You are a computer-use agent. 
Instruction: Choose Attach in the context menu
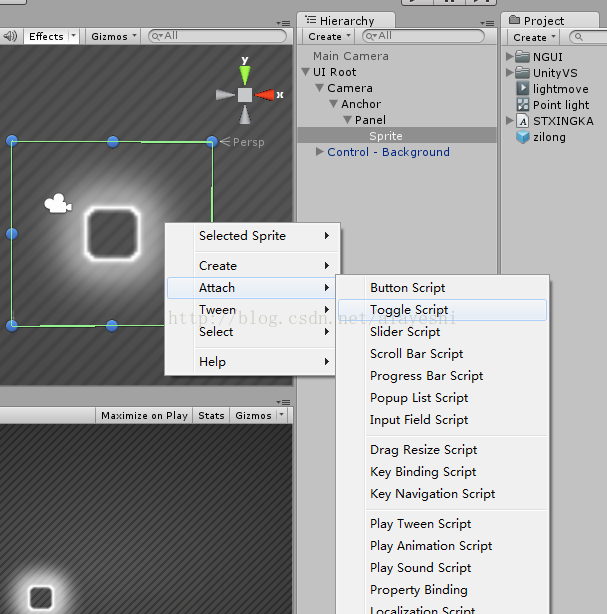251,288
